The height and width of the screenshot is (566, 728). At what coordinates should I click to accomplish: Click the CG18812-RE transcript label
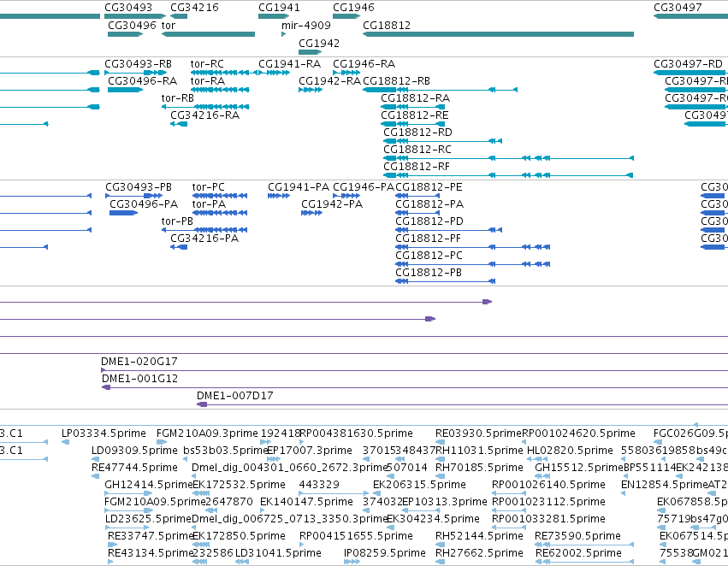click(x=415, y=115)
